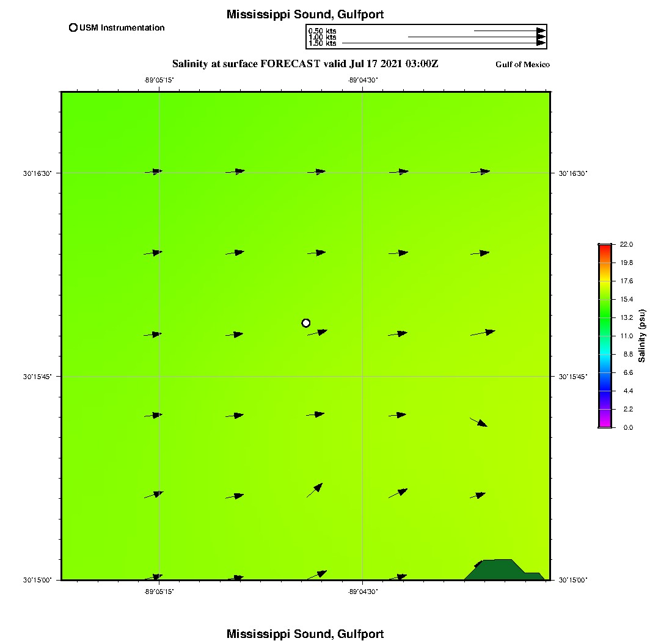Click the circle icon beside USM Instrumentation legend
This screenshot has height=641, width=672.
point(73,27)
